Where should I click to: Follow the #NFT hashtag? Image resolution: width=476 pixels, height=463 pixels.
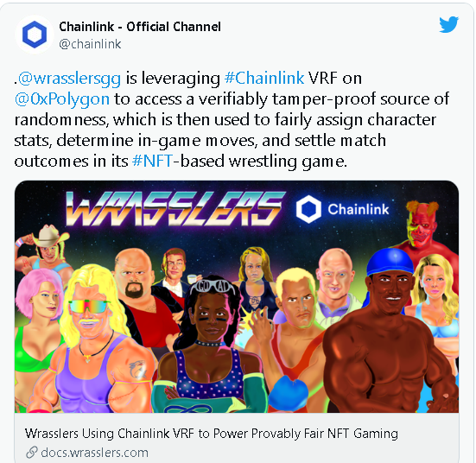coord(152,161)
